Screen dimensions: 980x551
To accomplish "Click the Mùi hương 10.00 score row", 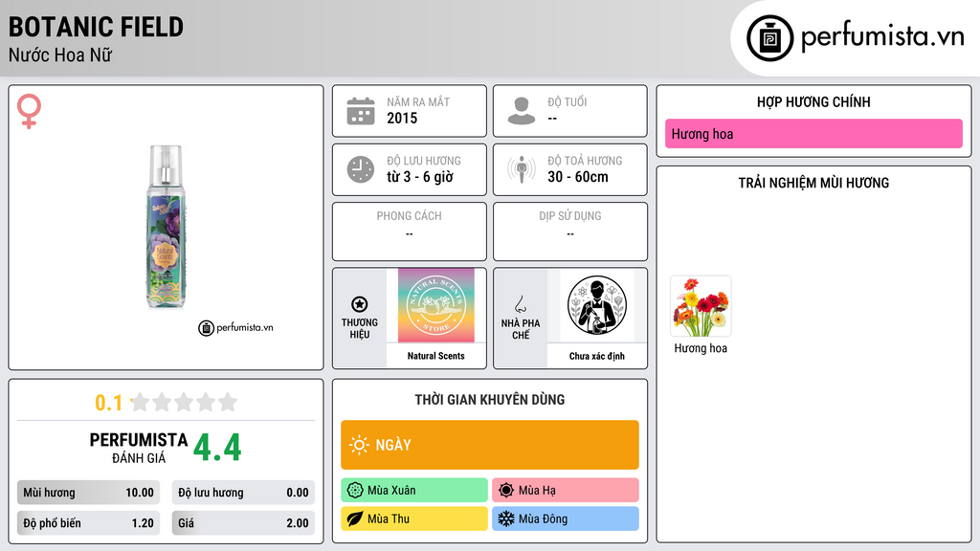I will tap(88, 493).
